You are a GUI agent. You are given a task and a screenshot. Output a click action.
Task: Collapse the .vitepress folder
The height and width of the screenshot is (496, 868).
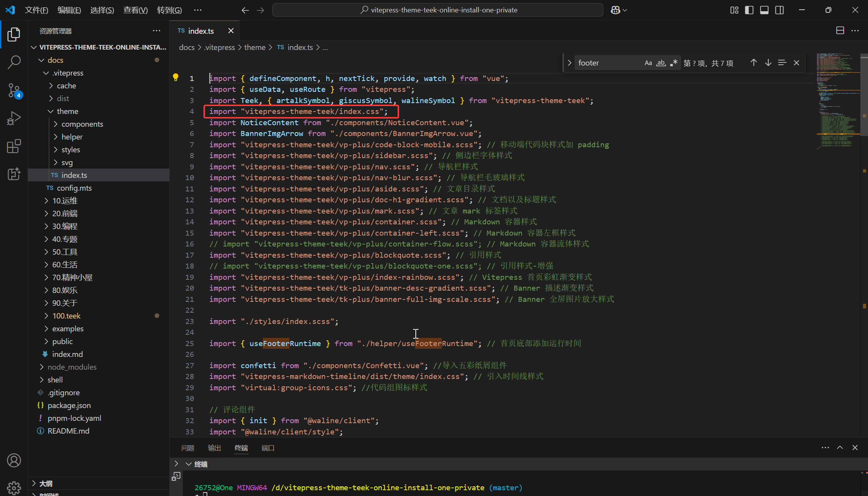pos(46,73)
